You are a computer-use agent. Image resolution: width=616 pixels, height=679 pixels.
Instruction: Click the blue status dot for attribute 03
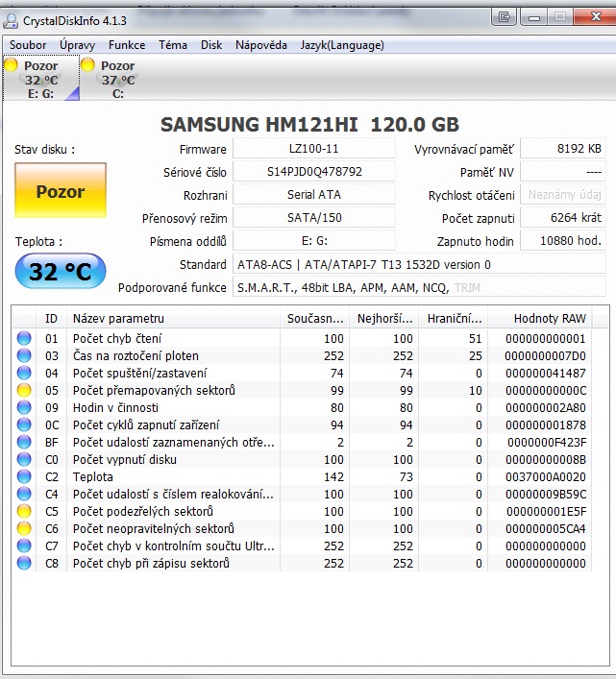(x=24, y=355)
